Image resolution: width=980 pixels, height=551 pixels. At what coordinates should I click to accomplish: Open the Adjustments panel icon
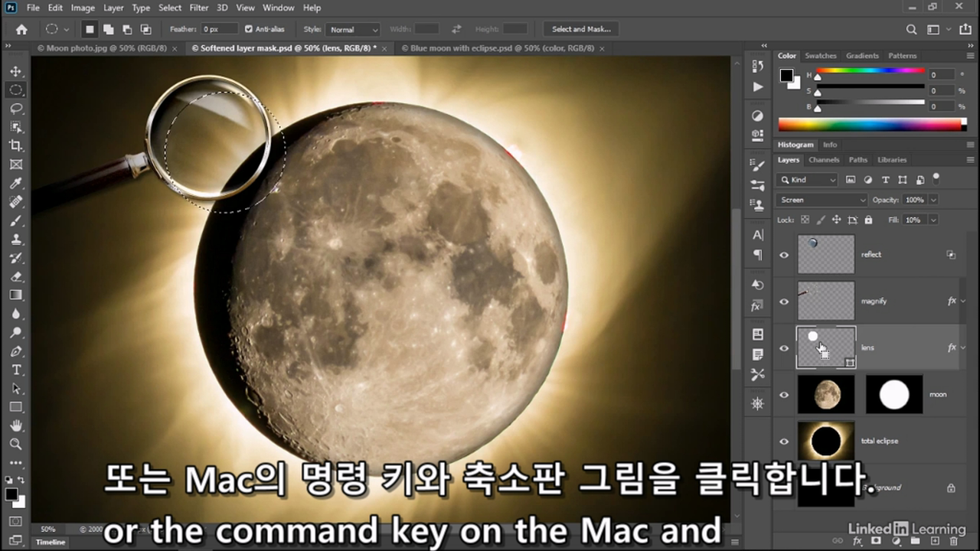[757, 116]
